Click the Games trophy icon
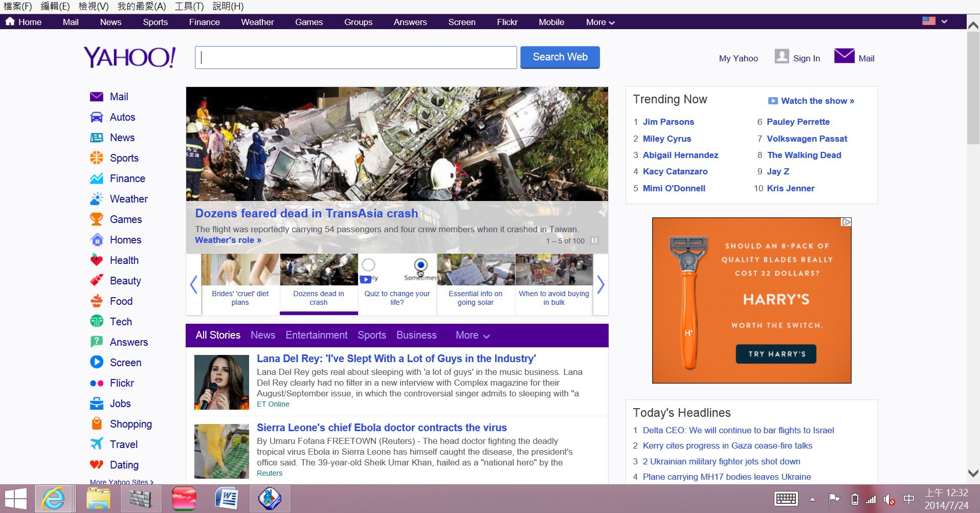980x513 pixels. click(97, 219)
